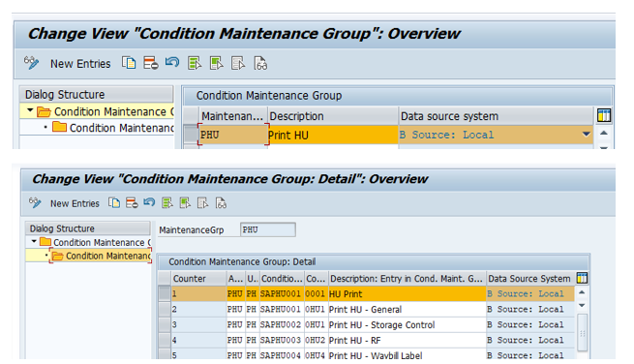
Task: Open table settings icon beside Data source system
Action: click(x=604, y=115)
